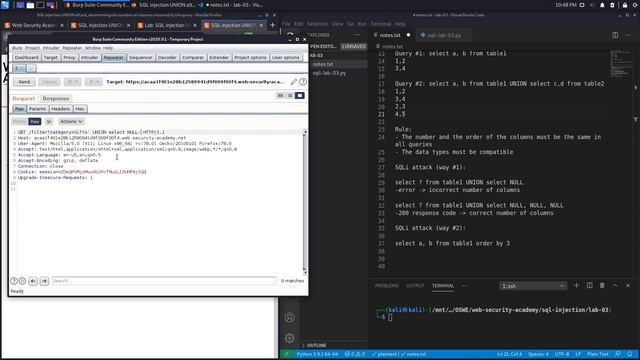Expand the Actions dropdown in Burp
The height and width of the screenshot is (360, 640).
71,122
